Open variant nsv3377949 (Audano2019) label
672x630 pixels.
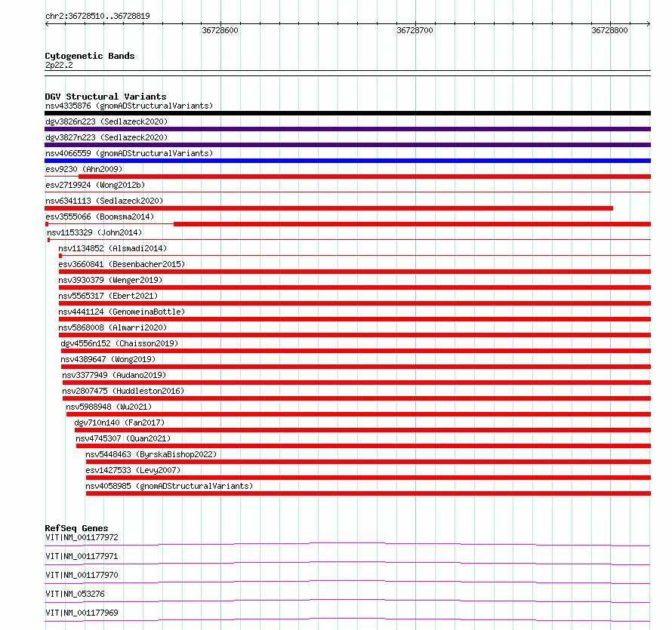[x=114, y=375]
